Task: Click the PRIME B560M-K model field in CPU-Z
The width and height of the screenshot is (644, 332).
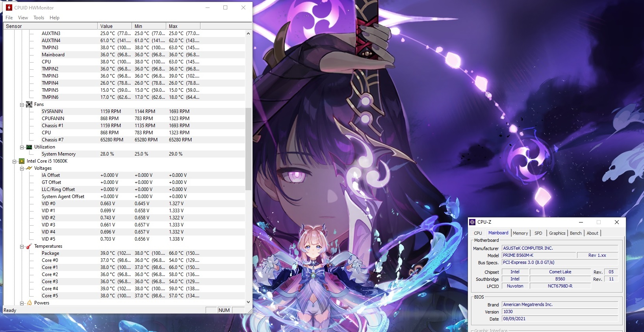Action: pos(538,255)
